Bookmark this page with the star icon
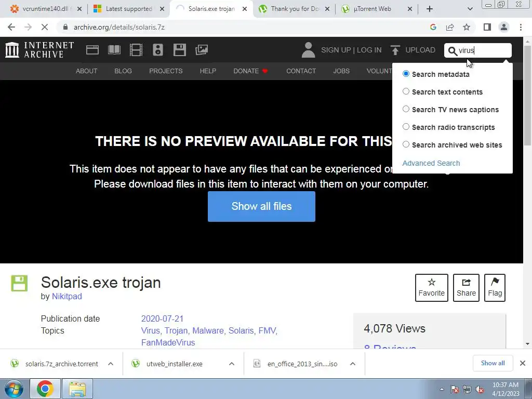Image resolution: width=532 pixels, height=399 pixels. pos(467,27)
